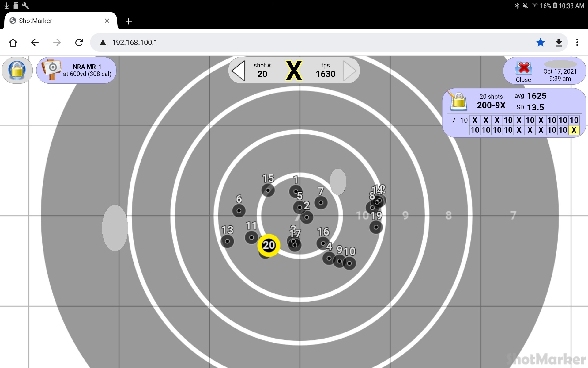
Task: Select the highlighted yellow X score cell
Action: tap(574, 130)
